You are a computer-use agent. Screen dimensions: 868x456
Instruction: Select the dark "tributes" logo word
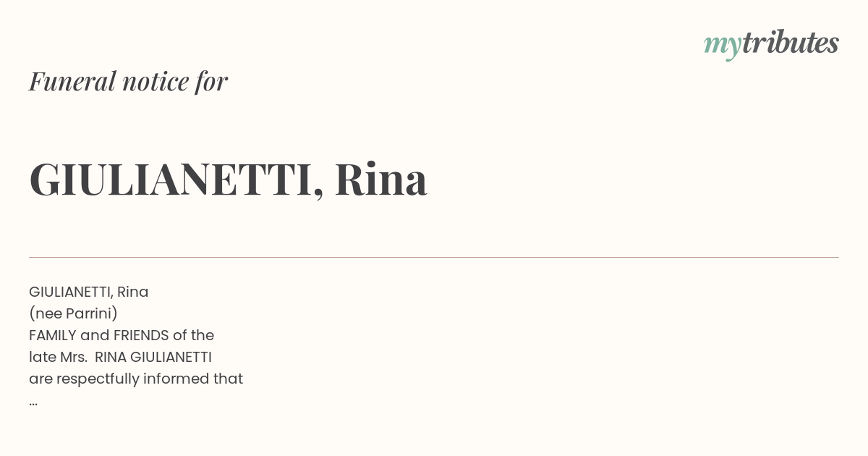pyautogui.click(x=791, y=43)
